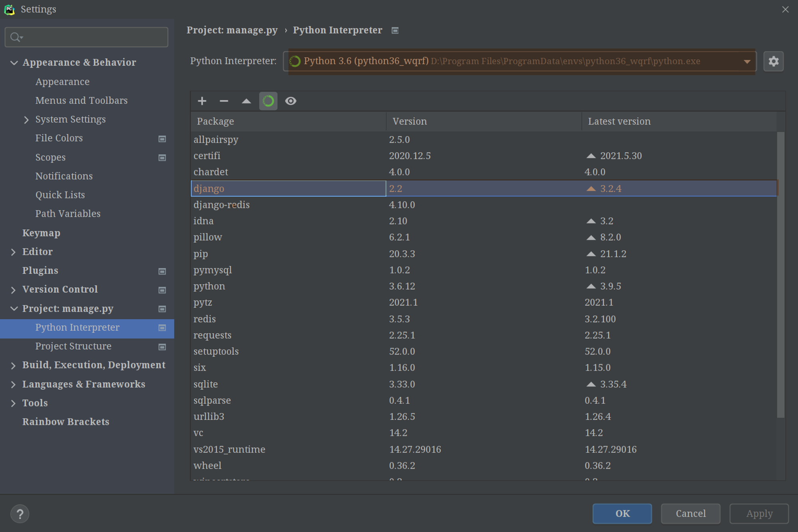Expand the Editor section
798x532 pixels.
tap(13, 252)
